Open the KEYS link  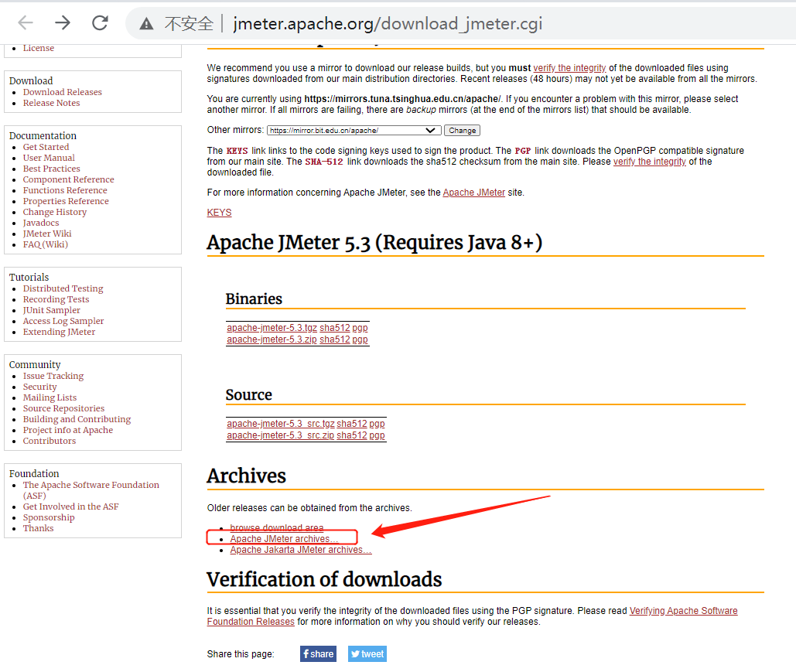click(x=220, y=213)
